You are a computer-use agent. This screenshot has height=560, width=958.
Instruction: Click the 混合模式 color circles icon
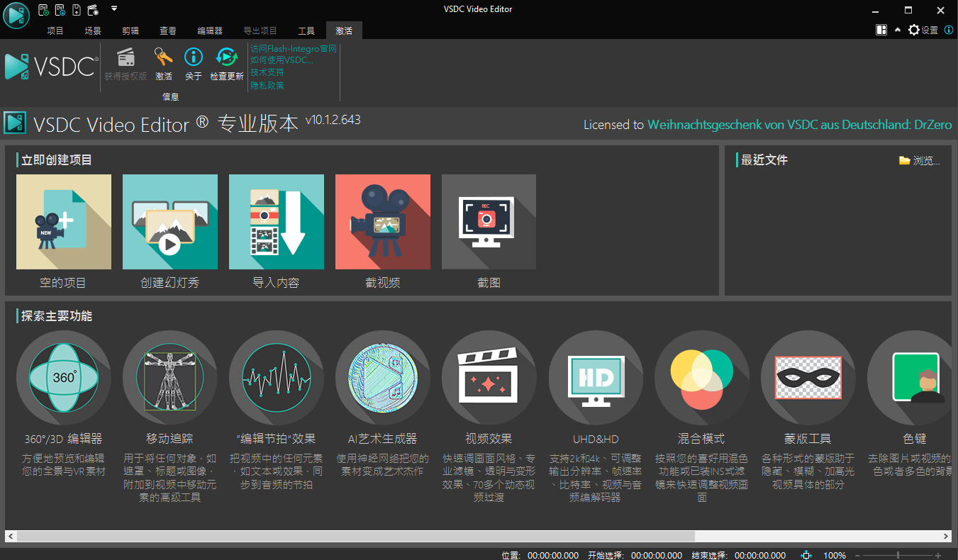pyautogui.click(x=702, y=378)
